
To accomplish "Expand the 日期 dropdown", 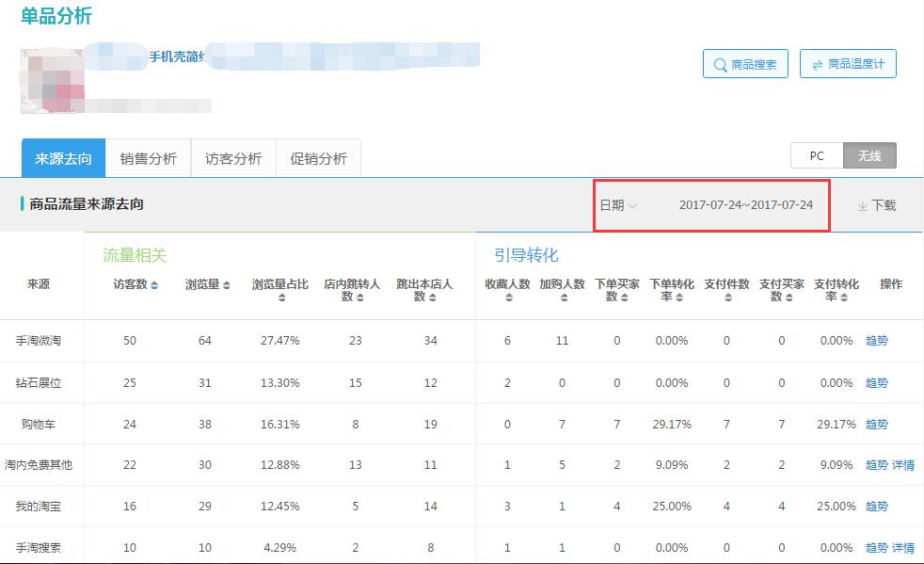I will pyautogui.click(x=618, y=205).
